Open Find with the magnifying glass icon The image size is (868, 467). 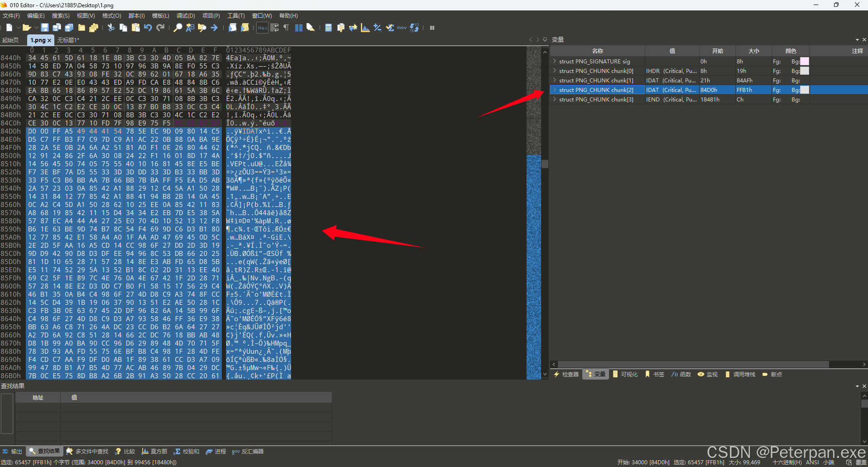click(178, 28)
